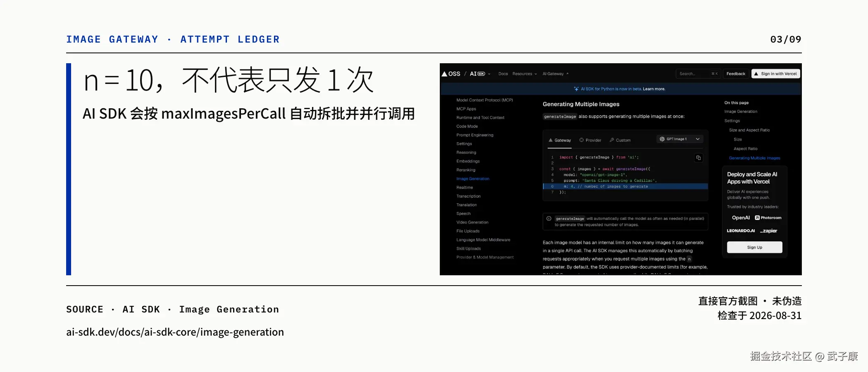Click the 03/09 page counter
868x372 pixels.
(786, 39)
